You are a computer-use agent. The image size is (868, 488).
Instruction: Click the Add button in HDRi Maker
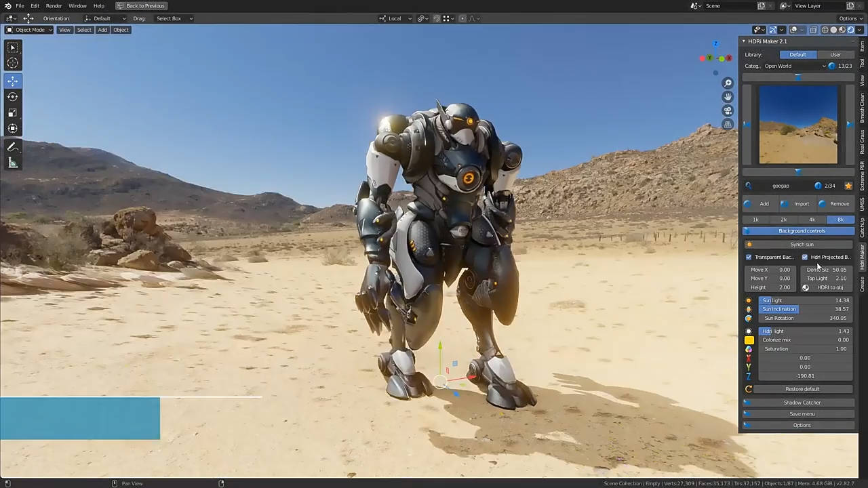coord(759,204)
